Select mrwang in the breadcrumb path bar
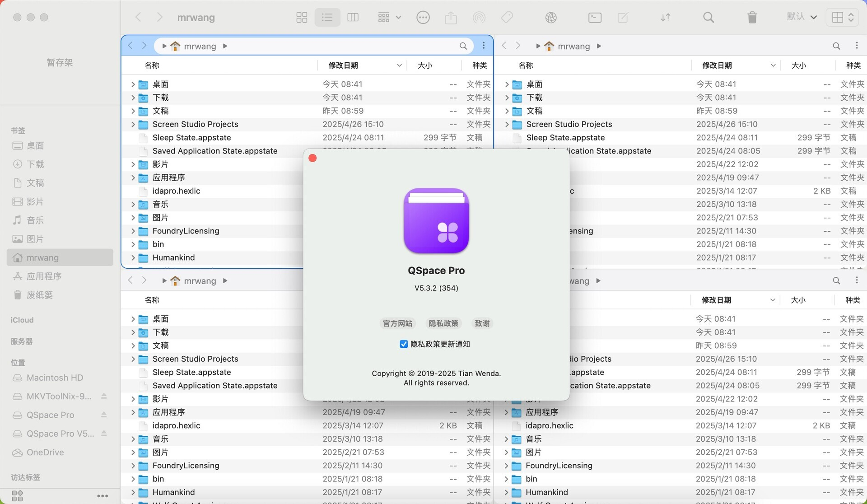The image size is (867, 504). pyautogui.click(x=201, y=46)
